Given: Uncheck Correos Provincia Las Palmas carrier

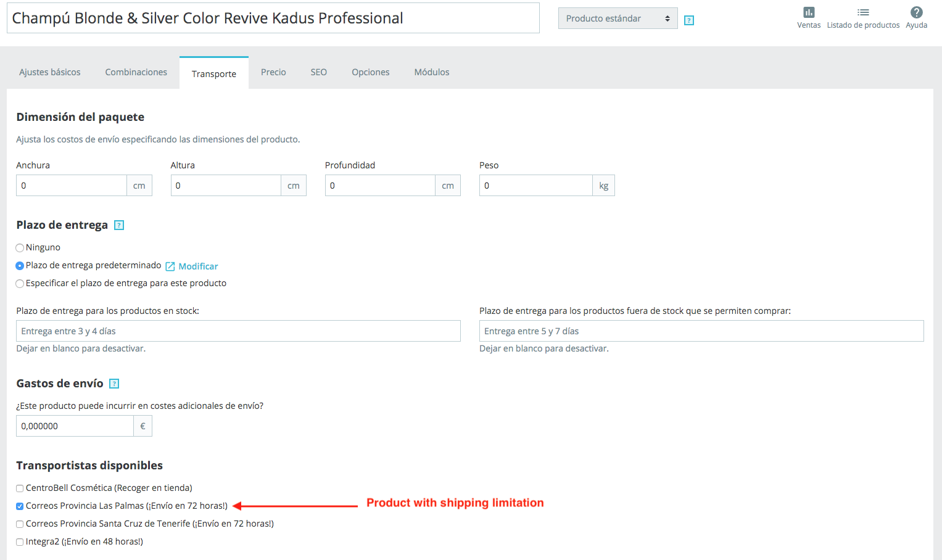Looking at the screenshot, I should tap(20, 506).
